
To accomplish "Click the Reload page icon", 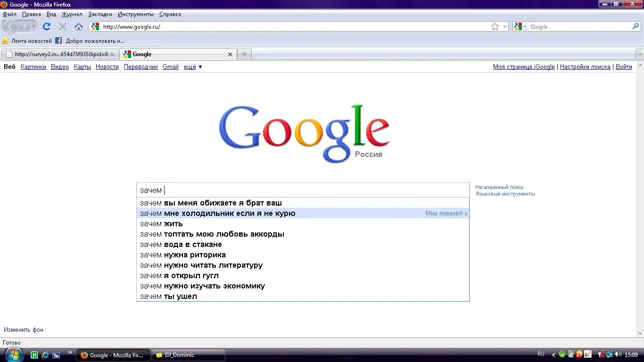I will pos(46,27).
